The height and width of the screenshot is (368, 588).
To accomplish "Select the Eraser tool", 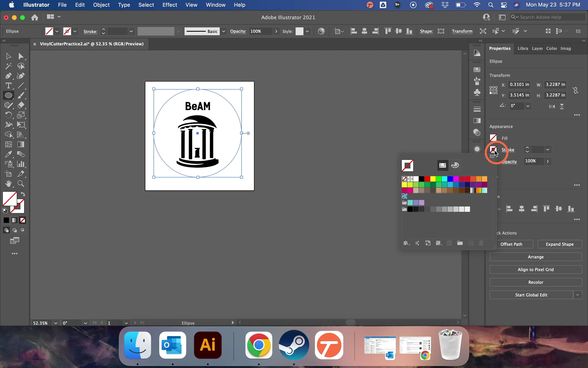I will [21, 105].
